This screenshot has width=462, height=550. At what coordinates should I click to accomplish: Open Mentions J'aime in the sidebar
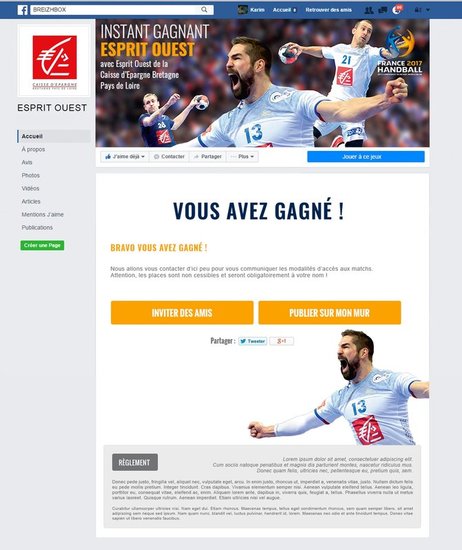(x=42, y=215)
